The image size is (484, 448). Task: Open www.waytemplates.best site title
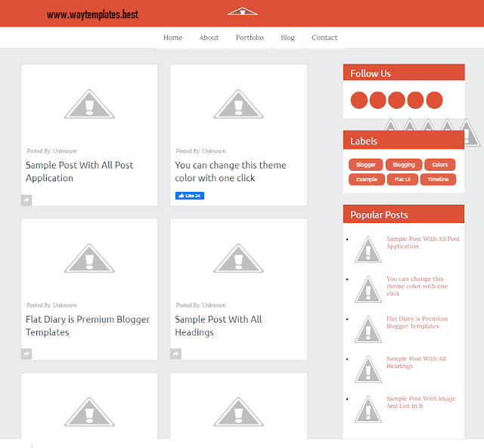[x=92, y=15]
